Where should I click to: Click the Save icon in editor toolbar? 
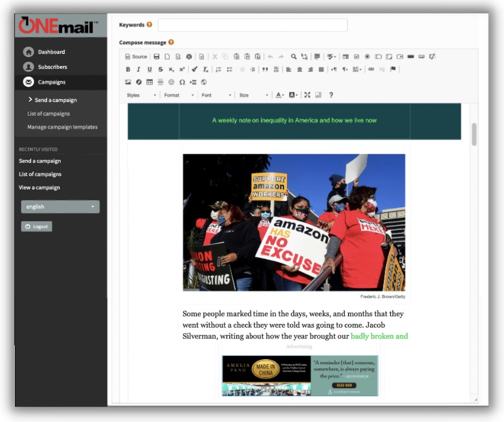157,57
